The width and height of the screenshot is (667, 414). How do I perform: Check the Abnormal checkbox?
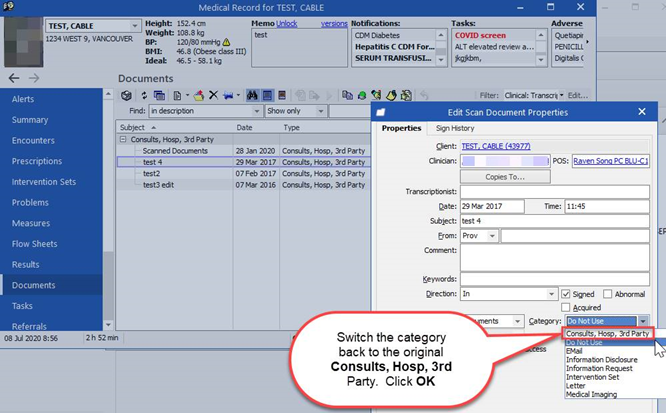coord(607,294)
